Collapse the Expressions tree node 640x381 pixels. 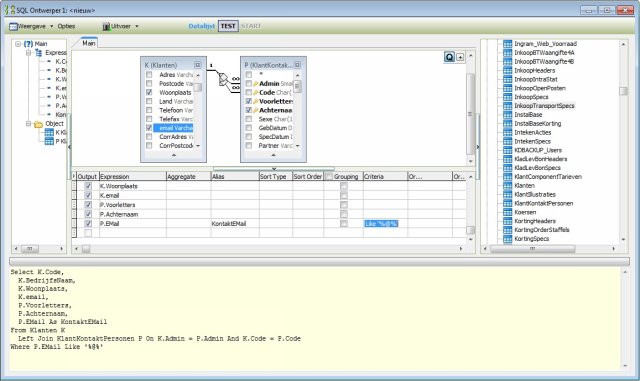[x=29, y=53]
